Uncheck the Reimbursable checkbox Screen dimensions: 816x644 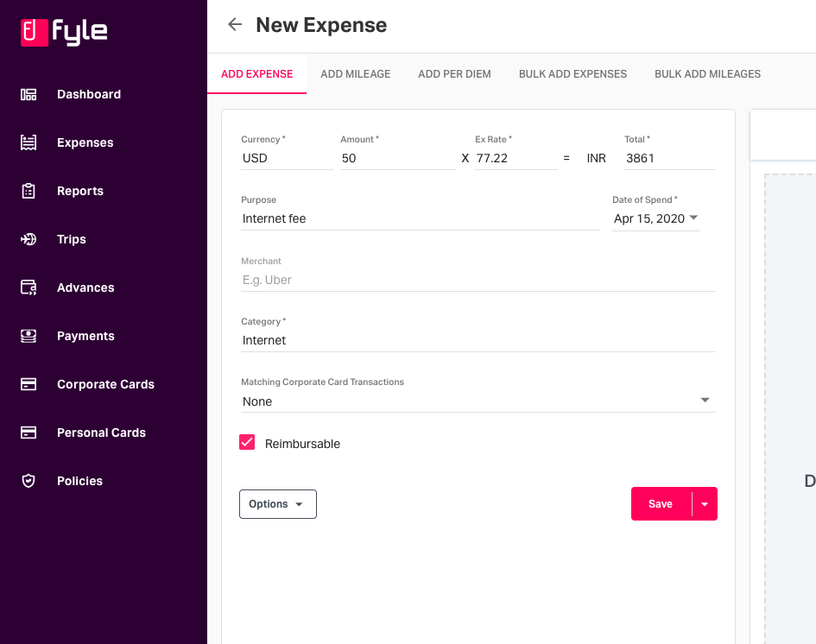pyautogui.click(x=247, y=442)
